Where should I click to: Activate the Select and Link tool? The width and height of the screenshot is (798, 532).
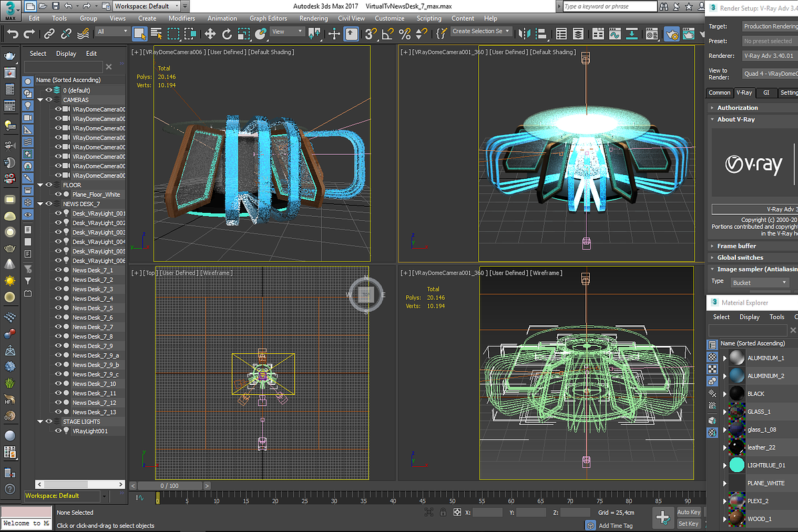click(x=50, y=33)
